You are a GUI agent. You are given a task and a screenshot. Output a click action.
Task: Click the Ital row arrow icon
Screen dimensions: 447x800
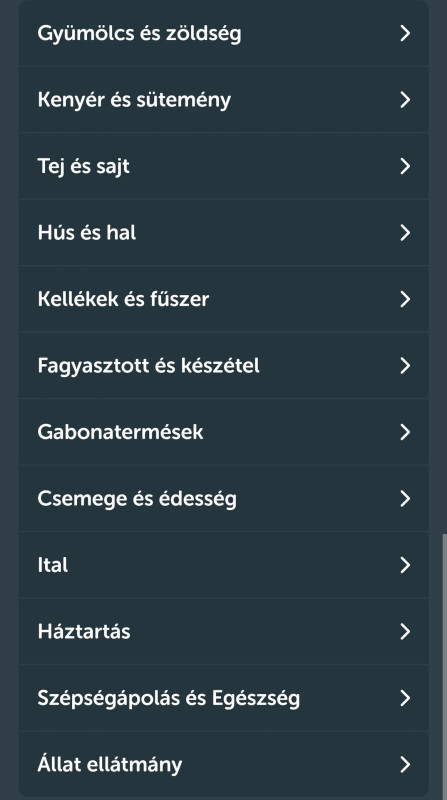405,565
